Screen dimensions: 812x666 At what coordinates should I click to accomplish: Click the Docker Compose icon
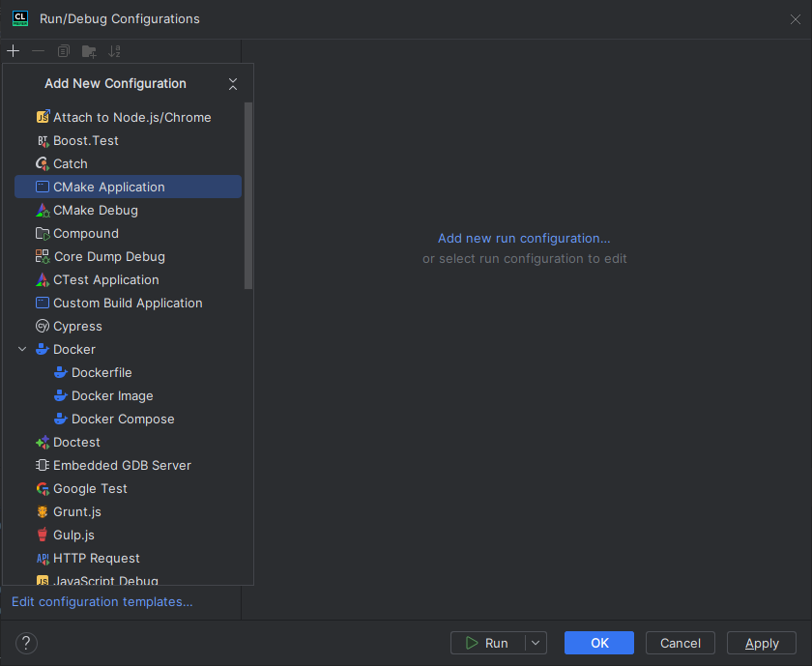click(x=61, y=419)
